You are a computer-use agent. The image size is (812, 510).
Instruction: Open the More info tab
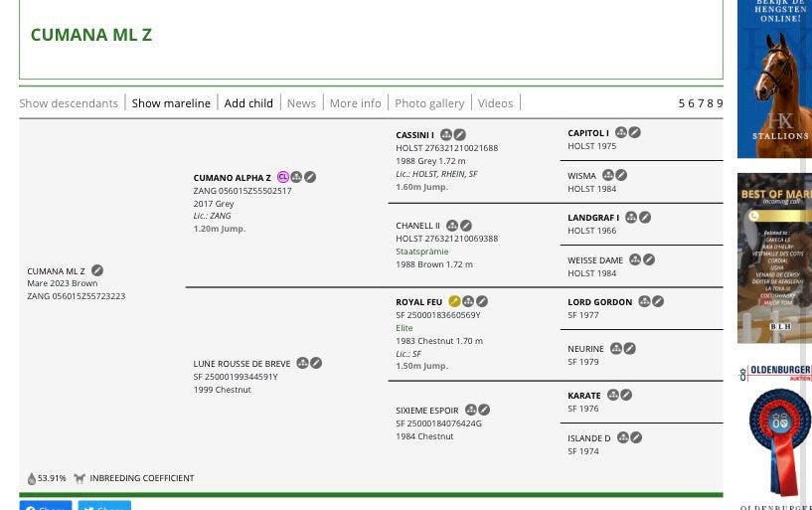(355, 103)
